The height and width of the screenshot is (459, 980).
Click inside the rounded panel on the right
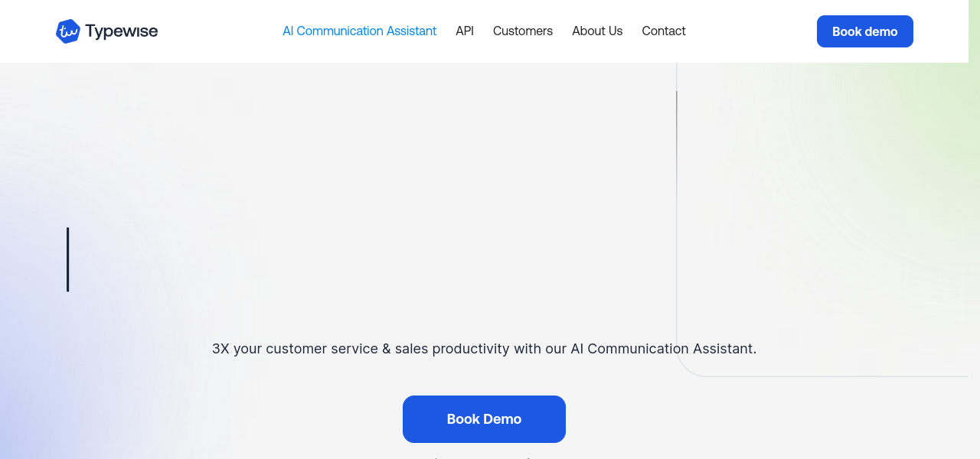click(x=819, y=229)
